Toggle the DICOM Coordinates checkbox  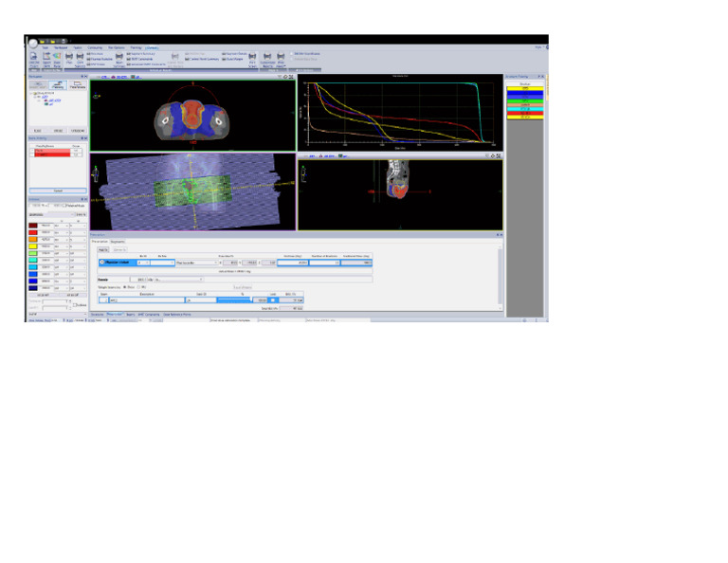point(292,54)
